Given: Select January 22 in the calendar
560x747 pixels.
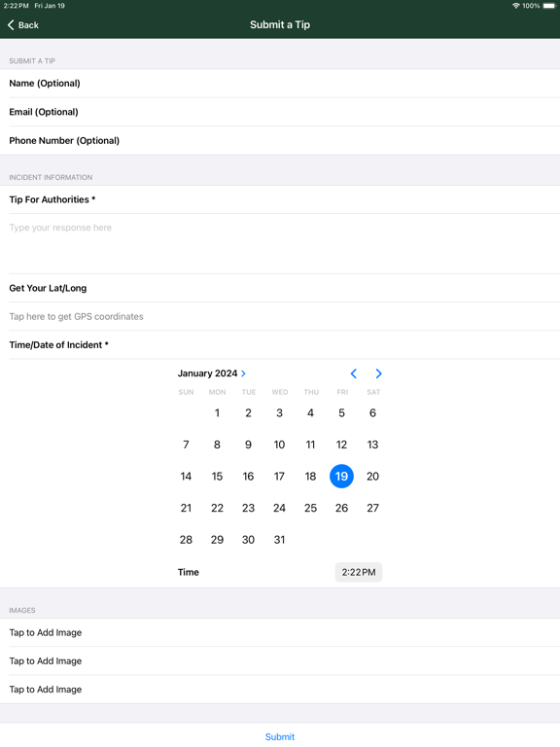Looking at the screenshot, I should (217, 508).
